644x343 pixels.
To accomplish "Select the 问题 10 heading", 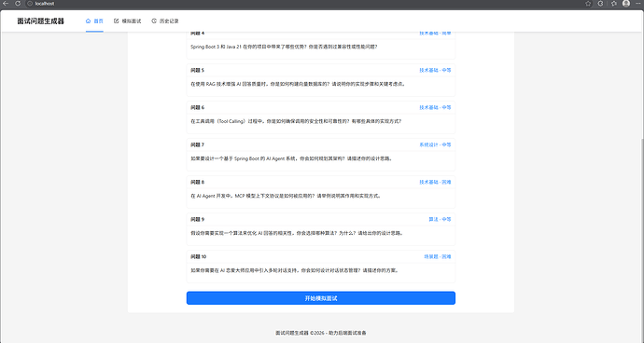I will coord(199,257).
